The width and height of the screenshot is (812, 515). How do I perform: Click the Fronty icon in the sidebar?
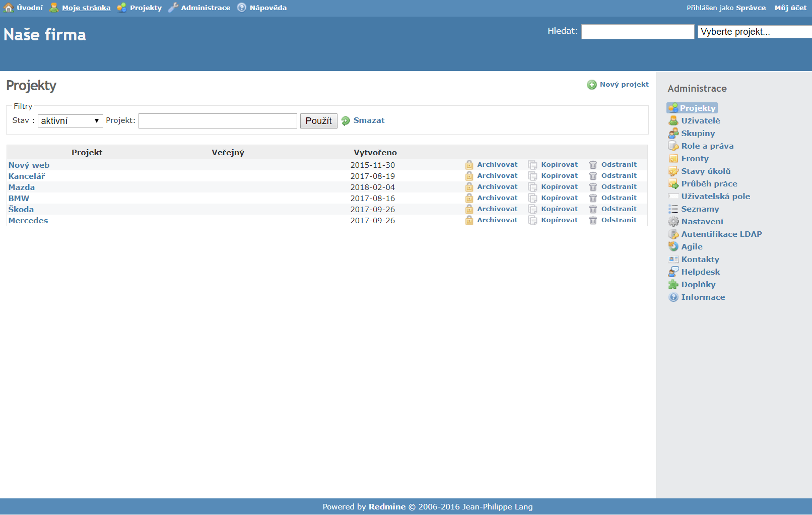673,158
